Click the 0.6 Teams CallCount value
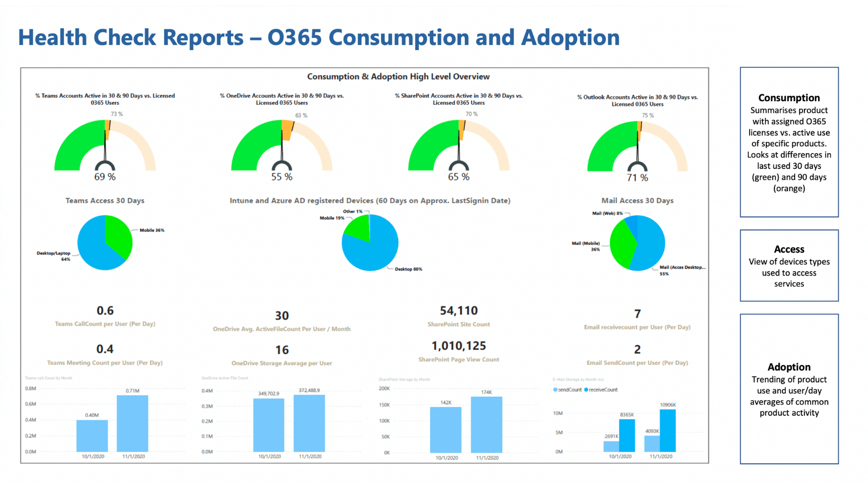This screenshot has width=868, height=488. click(x=105, y=310)
